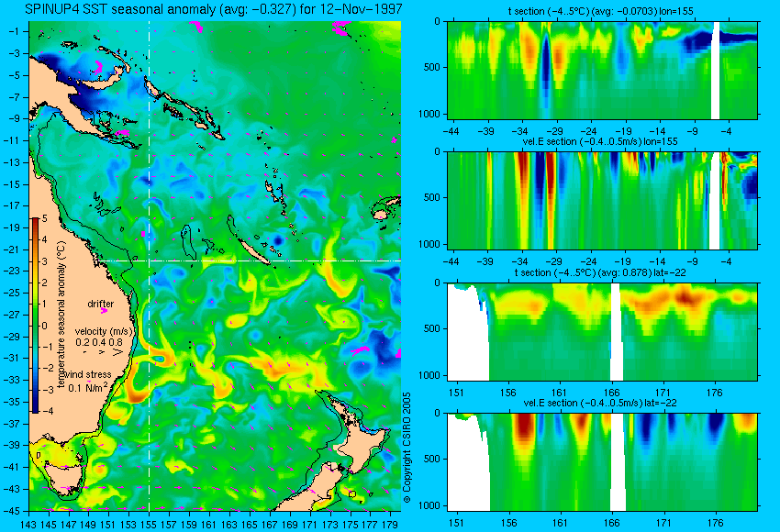Click the '179' longitude tick on the map axis
The image size is (780, 532).
390,524
